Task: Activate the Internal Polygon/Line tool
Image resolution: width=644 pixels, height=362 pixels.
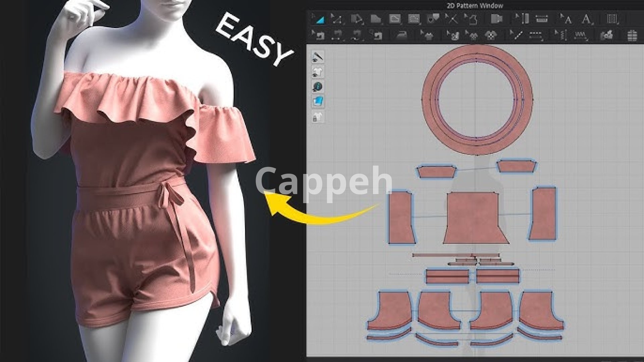Action: point(394,19)
